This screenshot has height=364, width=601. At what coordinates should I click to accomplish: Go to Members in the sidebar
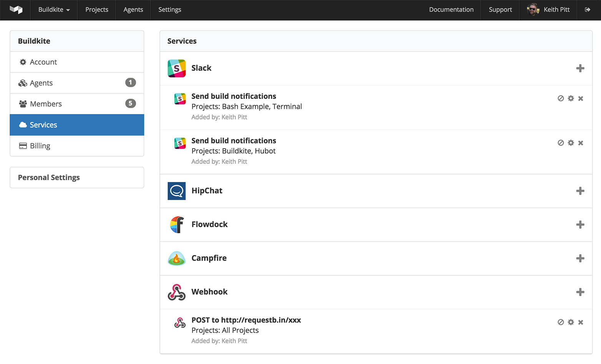coord(46,104)
